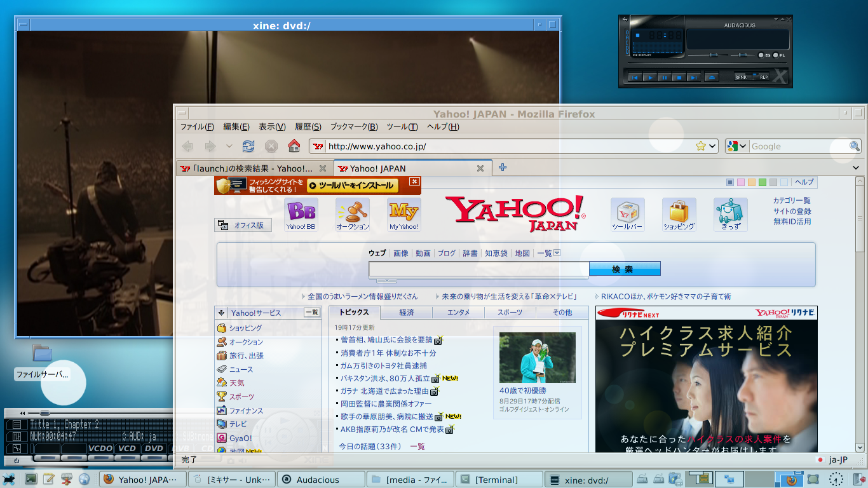Launch the terminal from the panel launcher
868x488 pixels.
[x=31, y=479]
